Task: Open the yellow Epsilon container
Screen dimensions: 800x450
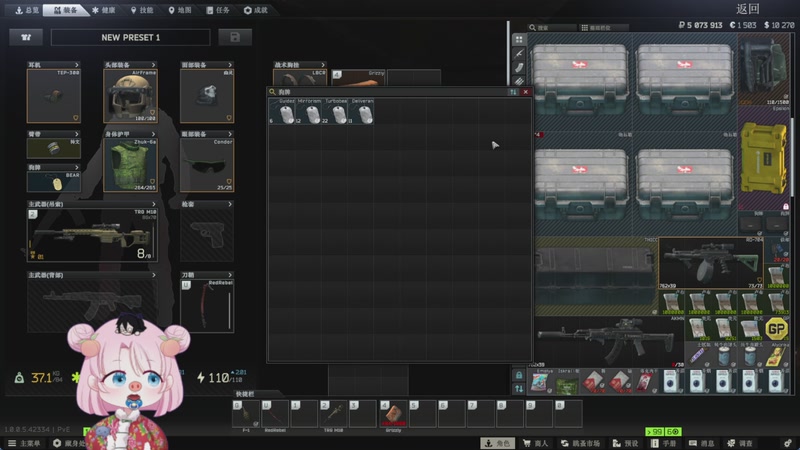Action: (x=763, y=159)
